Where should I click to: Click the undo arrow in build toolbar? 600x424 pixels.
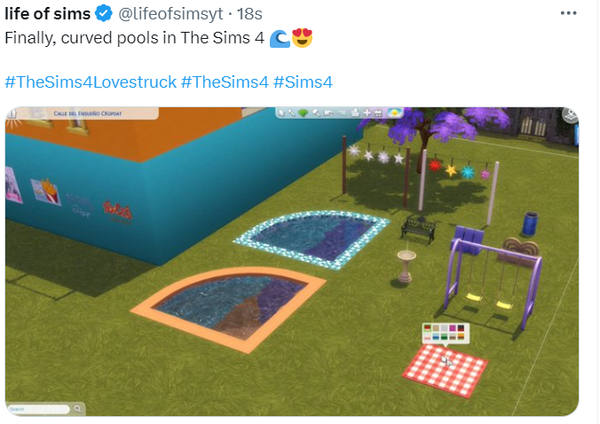(328, 113)
